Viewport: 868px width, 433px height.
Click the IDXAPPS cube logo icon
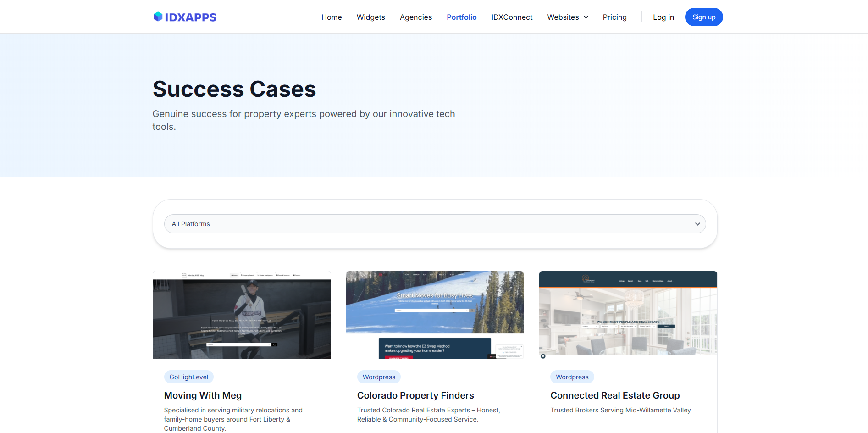[x=158, y=17]
